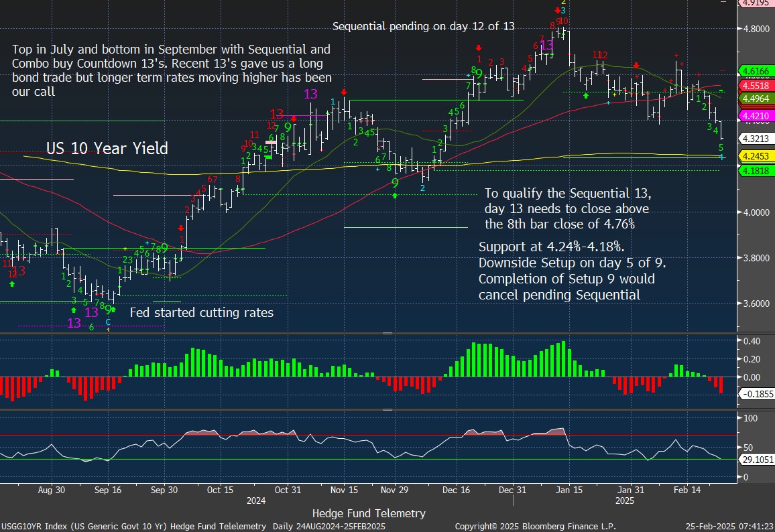This screenshot has width=775, height=532.
Task: Click the 25-Feb-2025 07:41:23 timestamp
Action: pos(729,527)
